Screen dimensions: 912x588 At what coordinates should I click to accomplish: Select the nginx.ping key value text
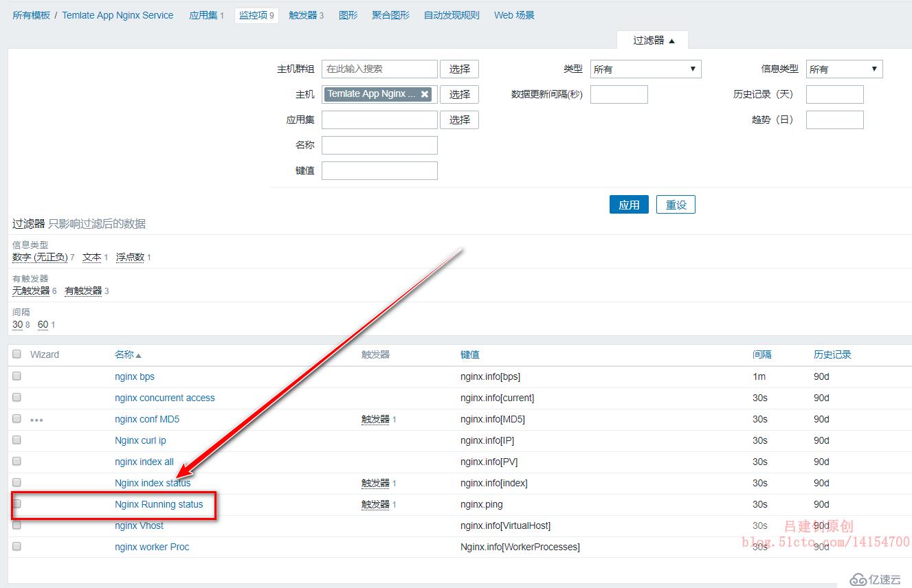[x=482, y=504]
